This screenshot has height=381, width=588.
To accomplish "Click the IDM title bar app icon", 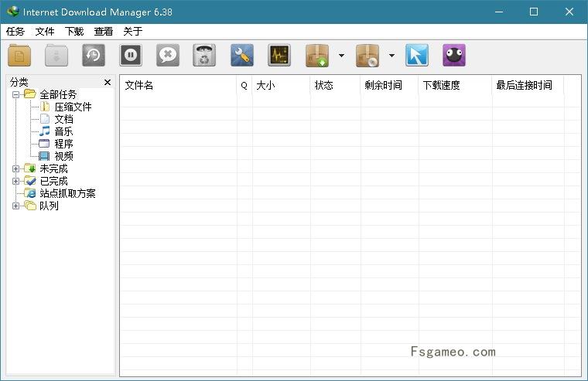I will click(x=12, y=12).
